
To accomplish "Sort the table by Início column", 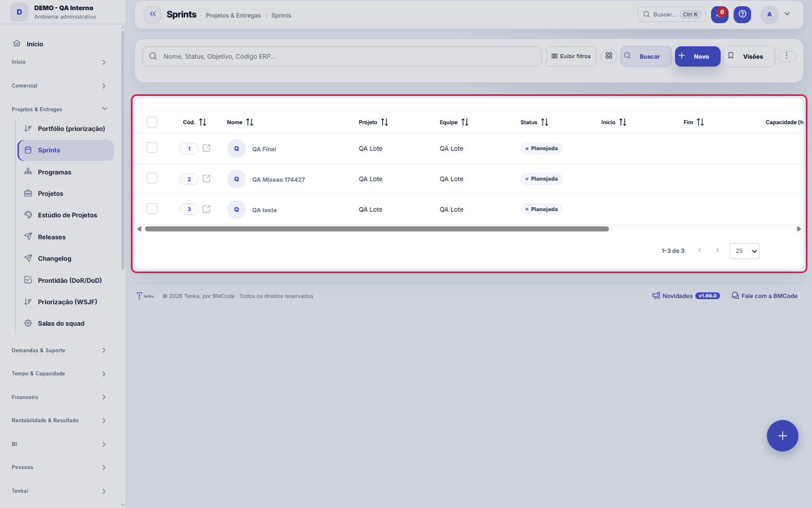I will coord(623,122).
